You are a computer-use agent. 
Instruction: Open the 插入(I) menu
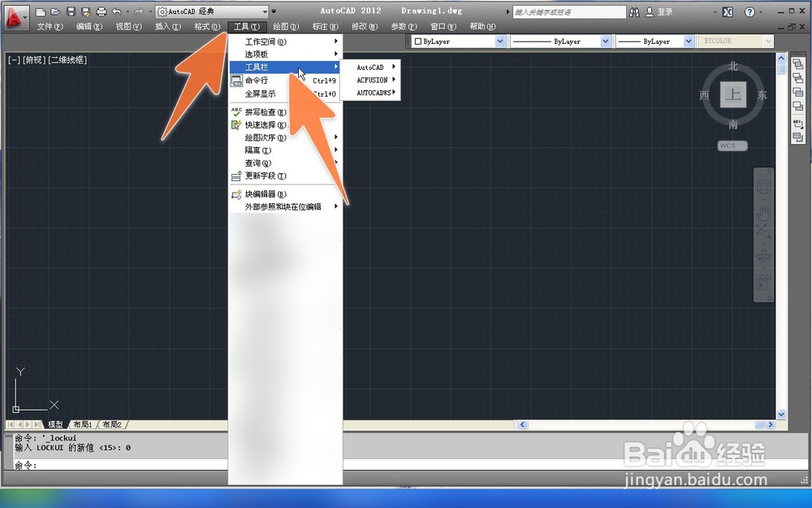pos(168,27)
